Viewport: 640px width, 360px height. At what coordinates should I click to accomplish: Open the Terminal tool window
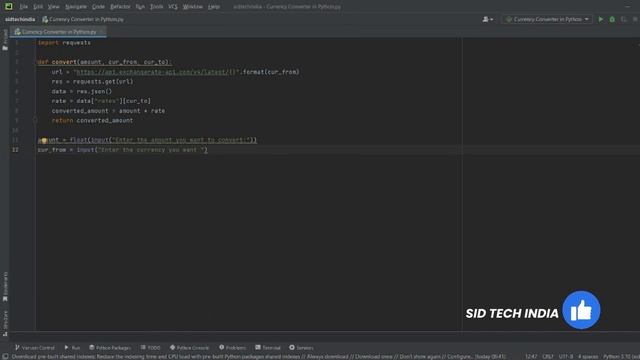tap(268, 348)
